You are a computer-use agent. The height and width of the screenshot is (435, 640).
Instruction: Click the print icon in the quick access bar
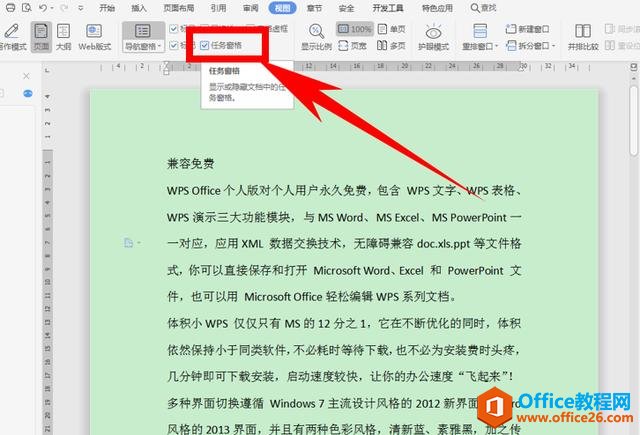[10, 7]
